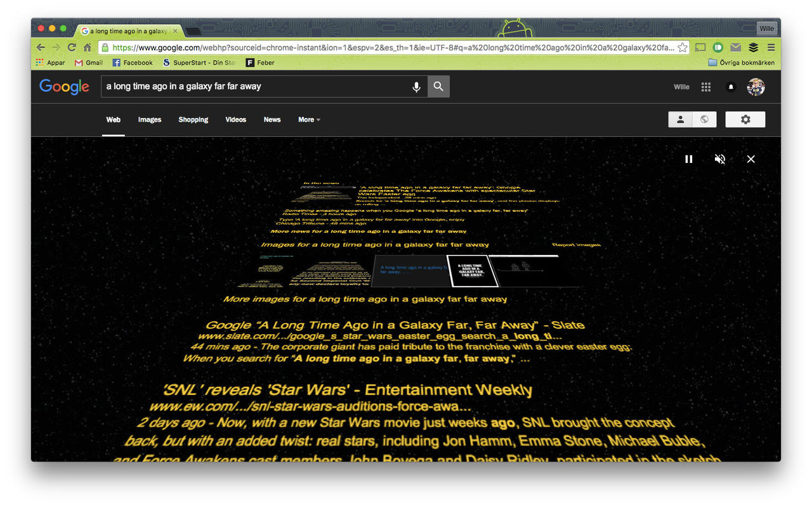Dismiss the Star Wars easter egg with X

pyautogui.click(x=751, y=159)
